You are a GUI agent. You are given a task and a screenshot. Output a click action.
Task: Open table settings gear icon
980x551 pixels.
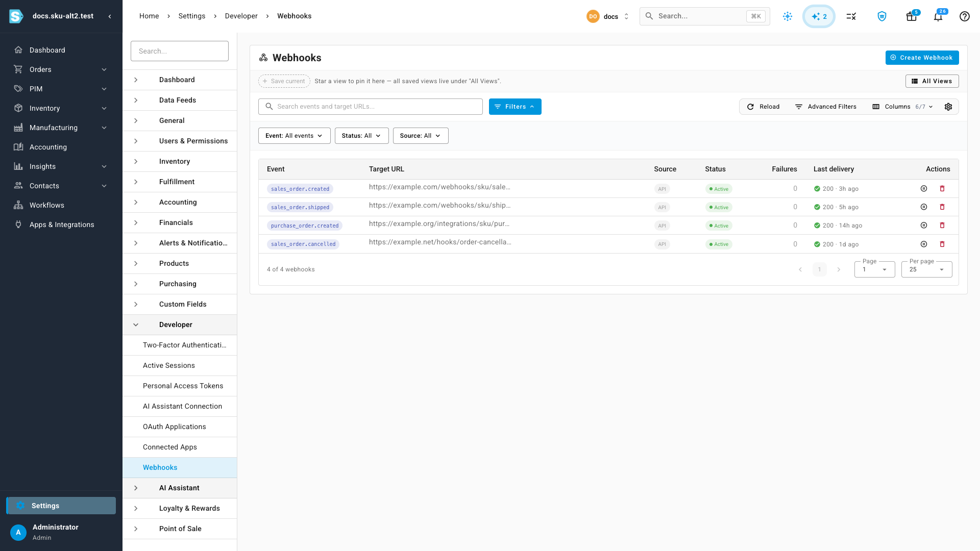pyautogui.click(x=948, y=107)
